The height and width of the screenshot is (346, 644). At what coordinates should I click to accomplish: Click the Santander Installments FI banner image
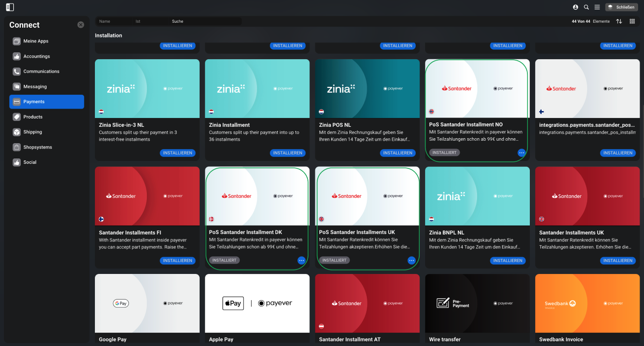147,196
